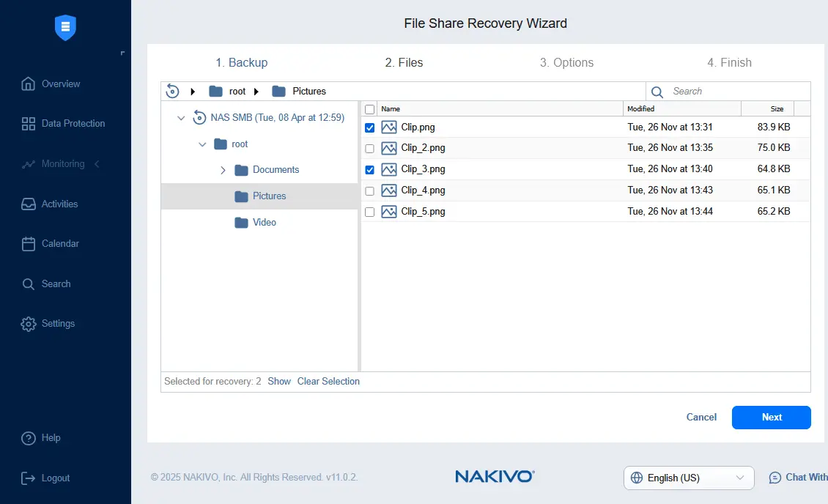828x504 pixels.
Task: Open the English (US) language dropdown
Action: [x=689, y=478]
